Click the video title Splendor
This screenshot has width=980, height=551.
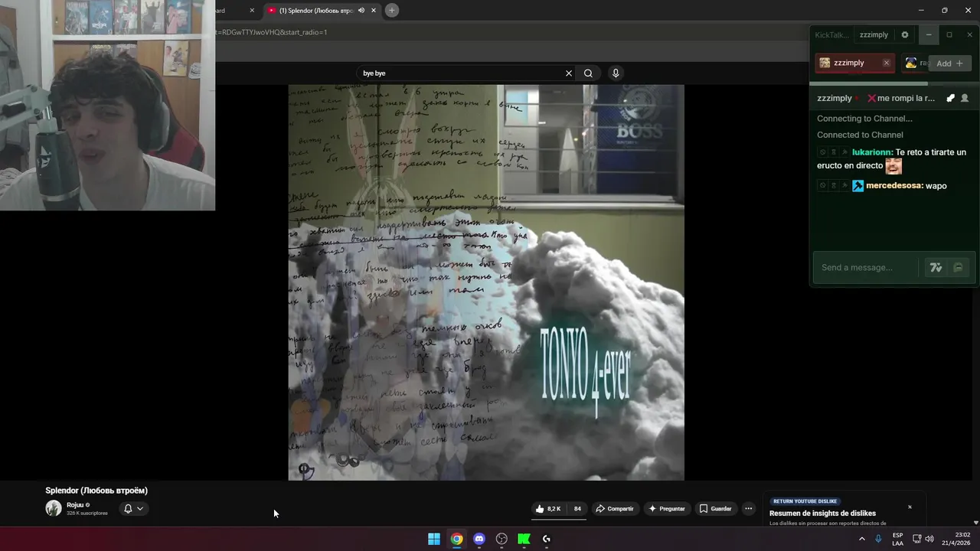pyautogui.click(x=96, y=491)
